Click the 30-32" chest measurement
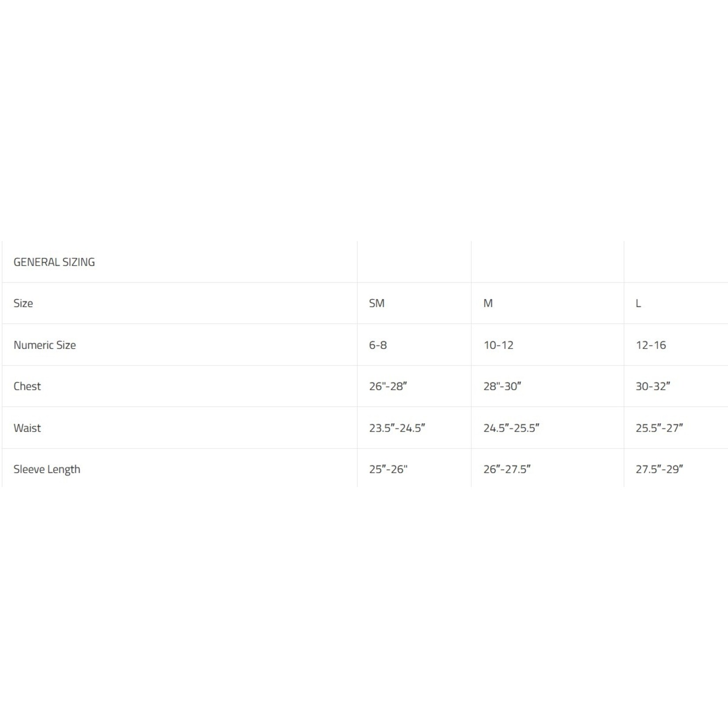The height and width of the screenshot is (728, 728). pyautogui.click(x=653, y=386)
